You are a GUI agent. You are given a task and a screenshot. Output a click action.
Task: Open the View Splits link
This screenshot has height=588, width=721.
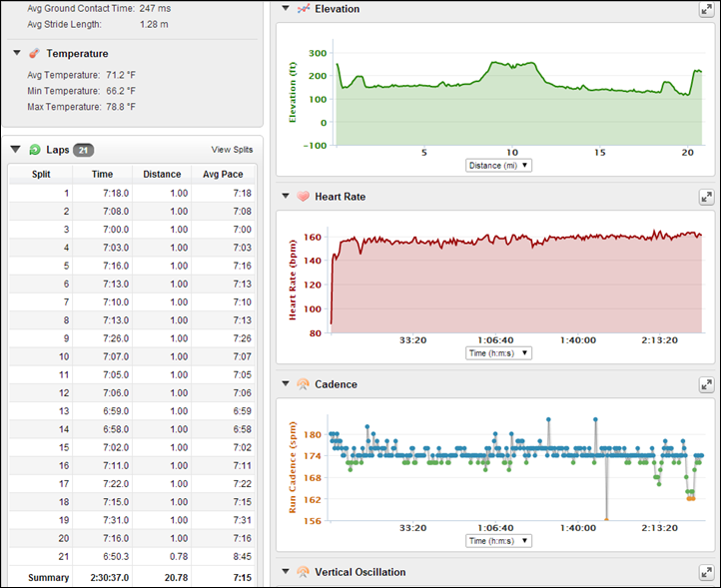[232, 150]
